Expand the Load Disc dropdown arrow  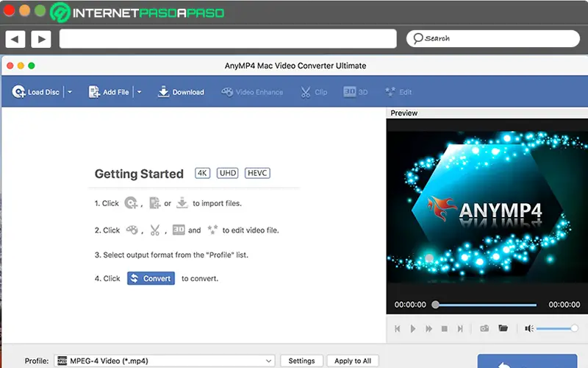pos(70,92)
